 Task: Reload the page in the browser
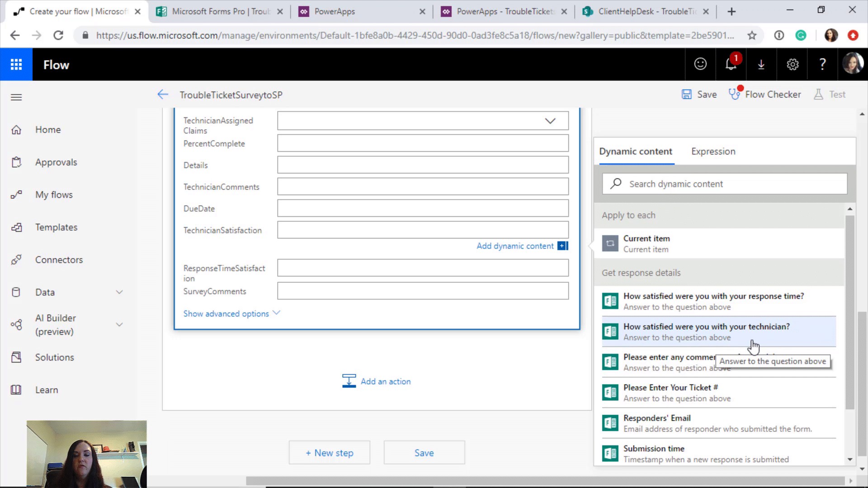pyautogui.click(x=58, y=35)
